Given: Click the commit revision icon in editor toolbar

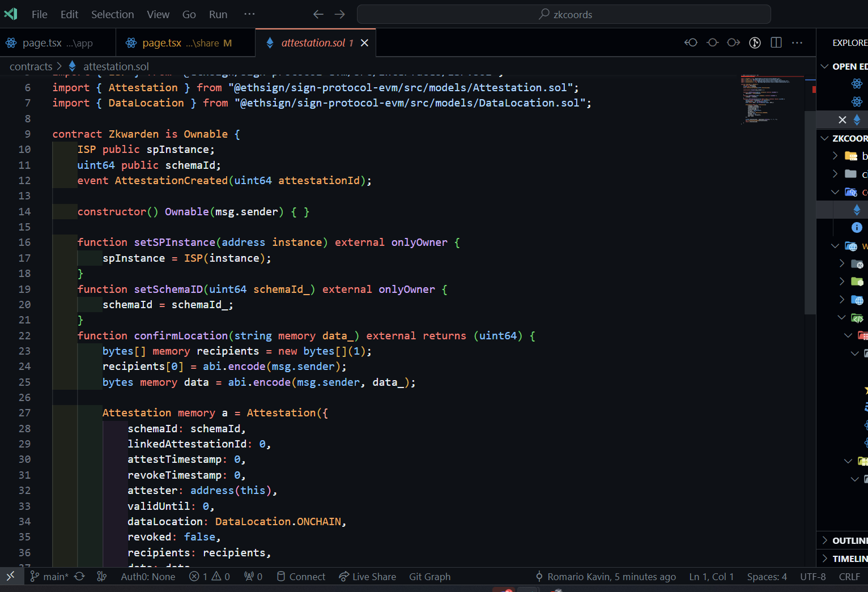Looking at the screenshot, I should (x=713, y=42).
